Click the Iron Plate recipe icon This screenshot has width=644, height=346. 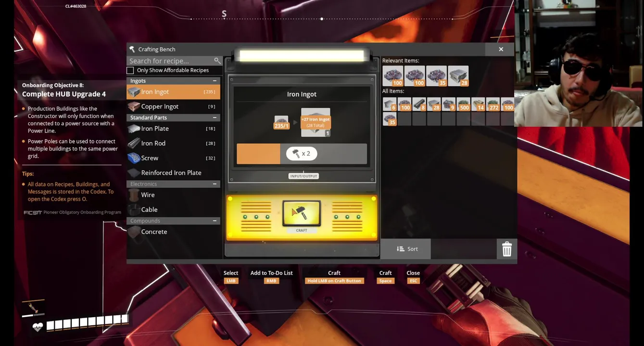point(134,128)
